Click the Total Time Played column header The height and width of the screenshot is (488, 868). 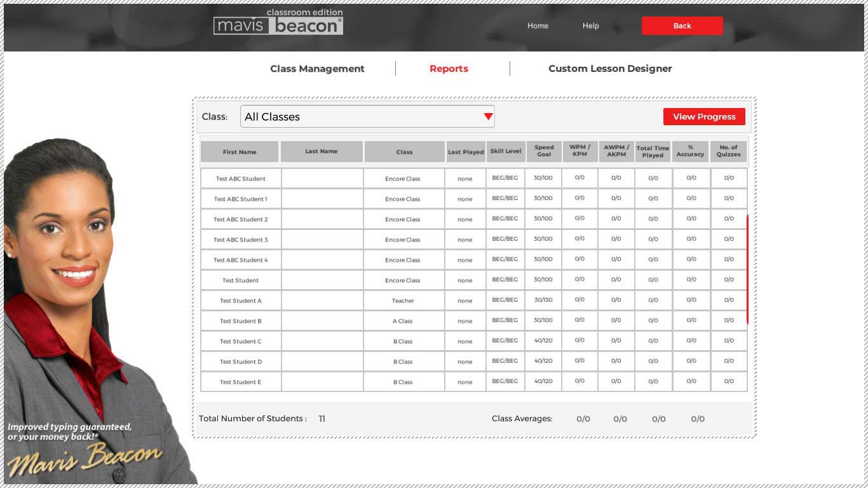pos(653,152)
